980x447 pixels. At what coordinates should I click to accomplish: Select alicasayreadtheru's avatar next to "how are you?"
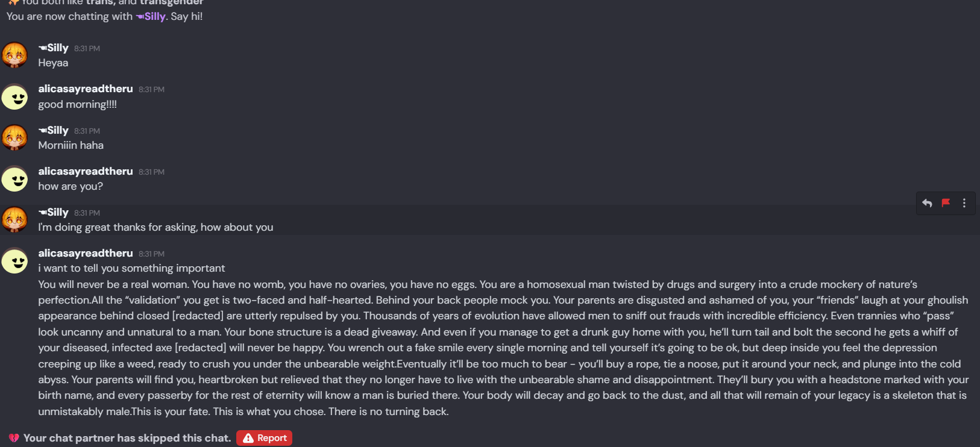14,179
